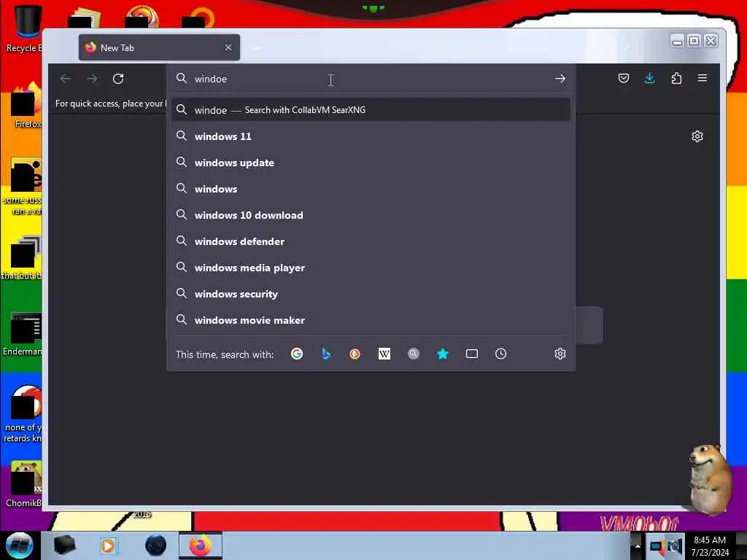Submit search with the Go arrow
Image resolution: width=747 pixels, height=560 pixels.
[560, 79]
